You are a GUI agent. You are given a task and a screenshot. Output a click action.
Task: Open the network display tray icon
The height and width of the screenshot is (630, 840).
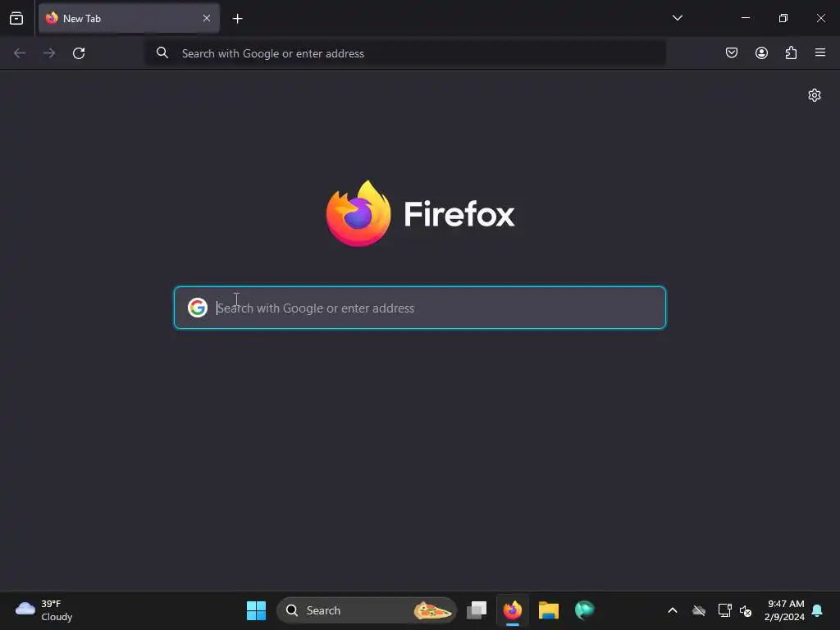724,610
